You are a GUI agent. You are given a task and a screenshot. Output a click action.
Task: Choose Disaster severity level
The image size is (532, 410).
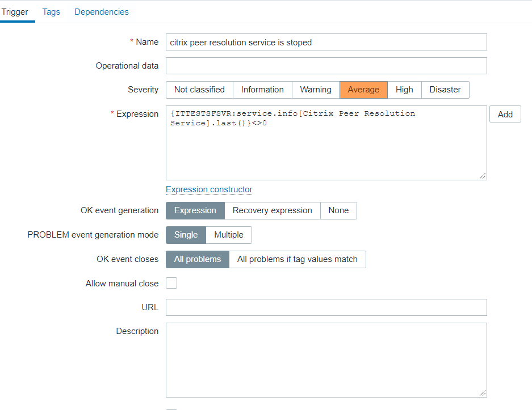(x=445, y=90)
